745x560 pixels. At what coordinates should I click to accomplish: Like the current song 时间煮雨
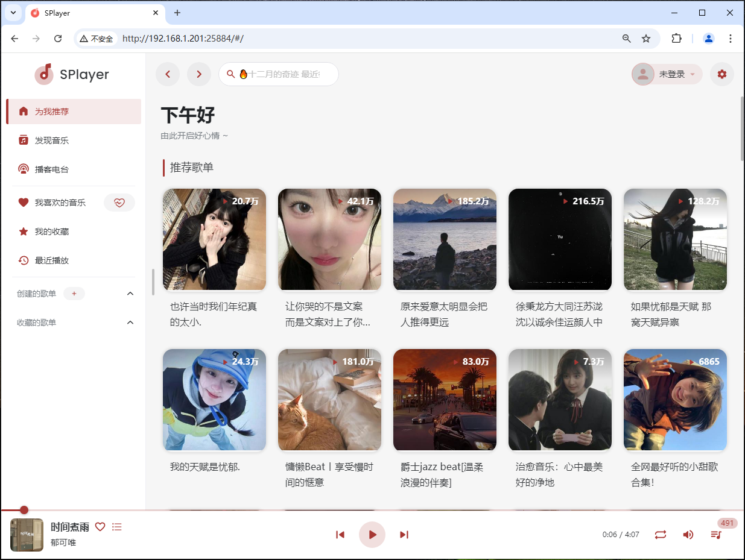pos(100,526)
